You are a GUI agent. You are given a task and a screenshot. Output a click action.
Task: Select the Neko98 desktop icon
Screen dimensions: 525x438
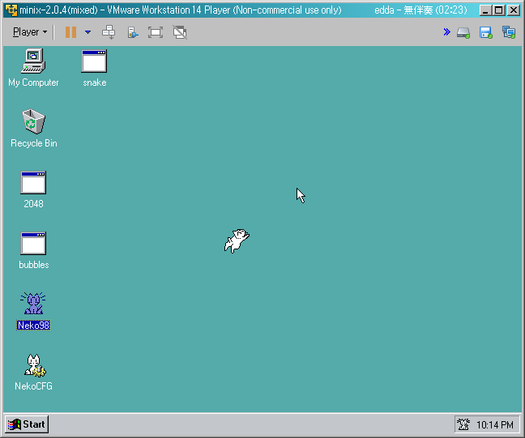(x=33, y=311)
